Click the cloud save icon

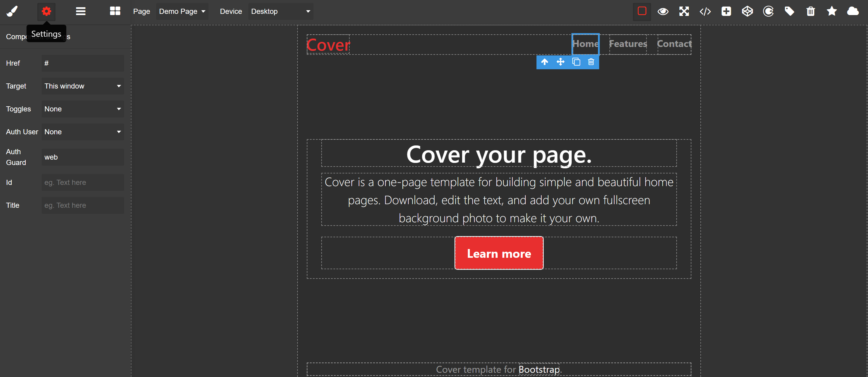[853, 11]
